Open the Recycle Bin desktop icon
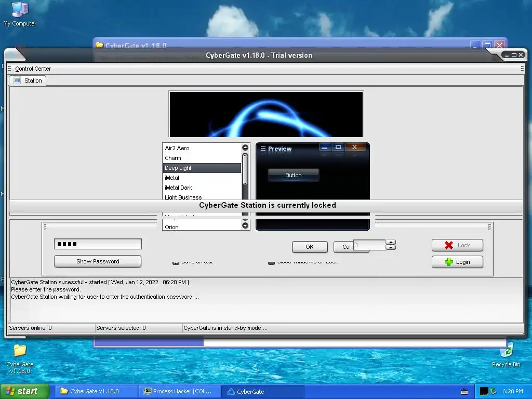 (506, 355)
